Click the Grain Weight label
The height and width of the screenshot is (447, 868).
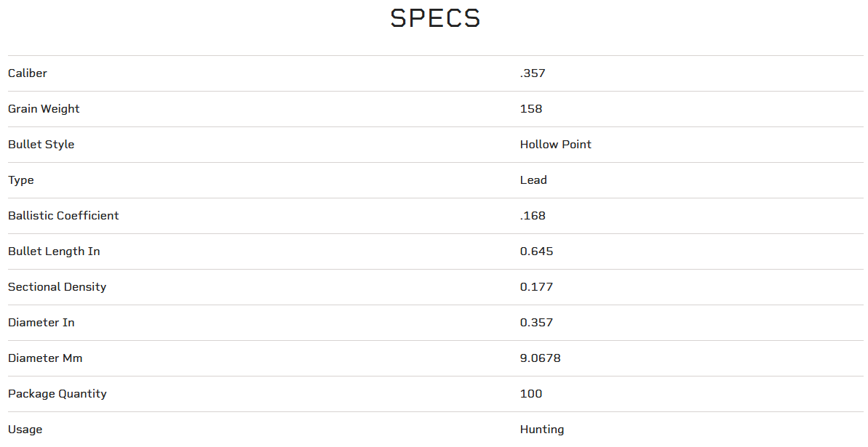(x=44, y=109)
